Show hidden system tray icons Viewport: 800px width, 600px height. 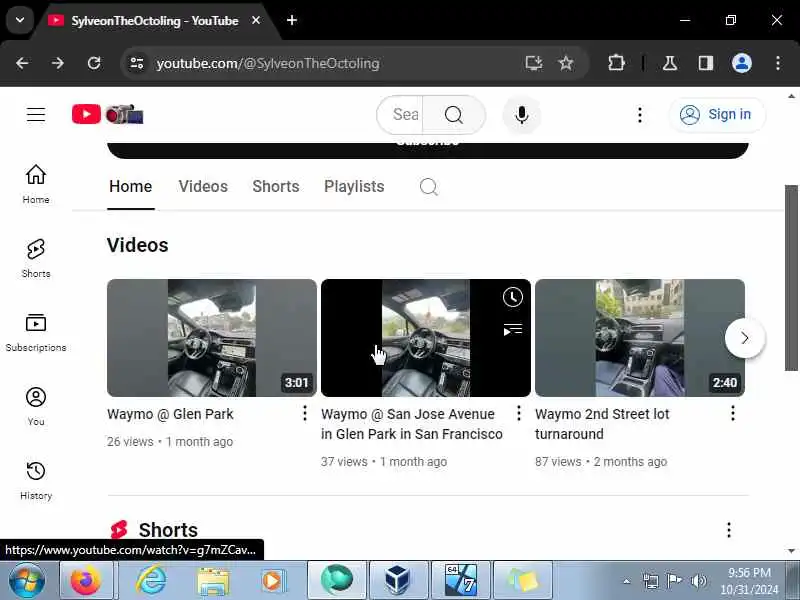[x=627, y=581]
